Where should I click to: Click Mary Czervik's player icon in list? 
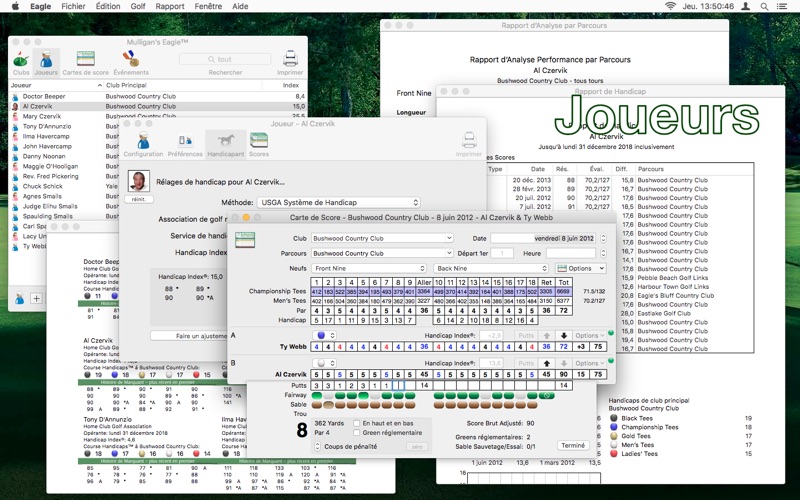pyautogui.click(x=15, y=116)
